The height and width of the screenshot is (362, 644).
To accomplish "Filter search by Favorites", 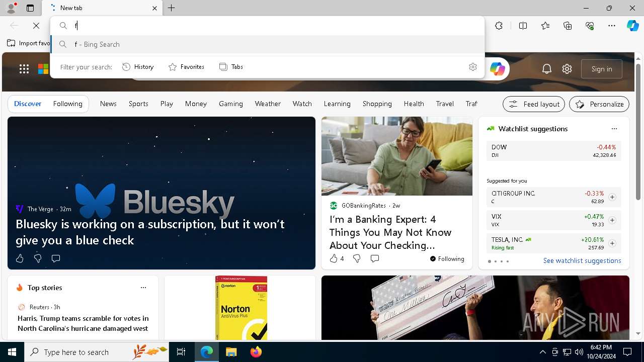I will pyautogui.click(x=186, y=67).
